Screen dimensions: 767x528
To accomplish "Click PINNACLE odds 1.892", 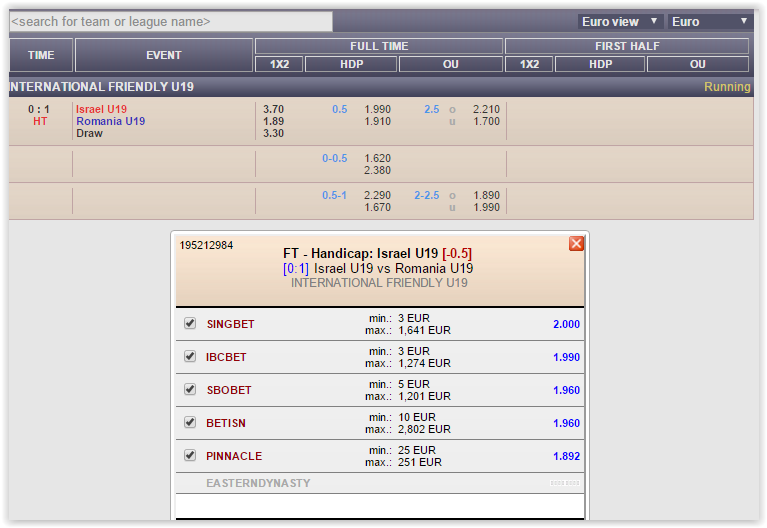I will [566, 456].
